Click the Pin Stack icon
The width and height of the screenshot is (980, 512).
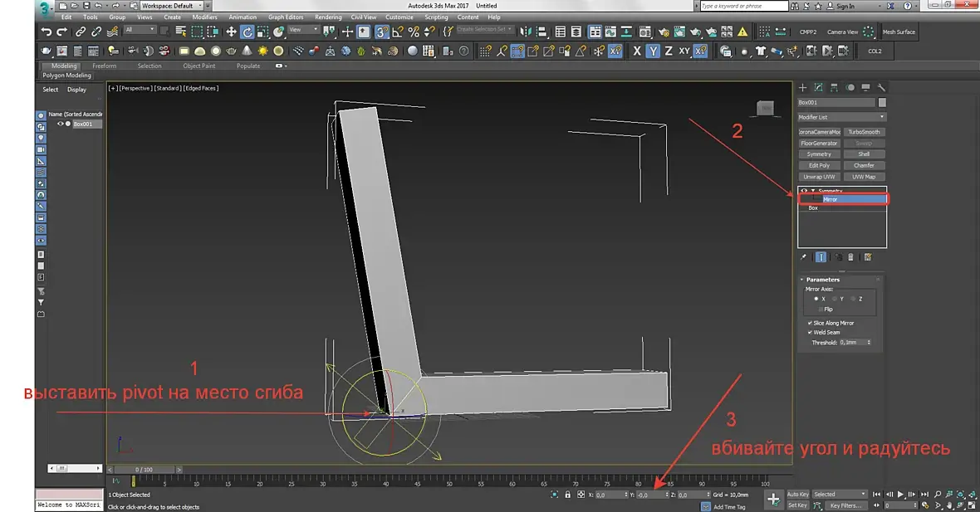click(x=803, y=257)
